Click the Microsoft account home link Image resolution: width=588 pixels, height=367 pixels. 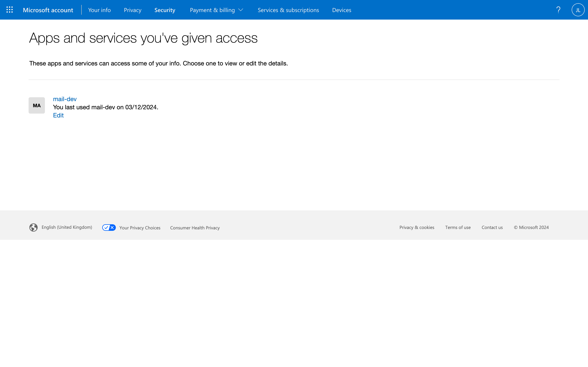click(x=48, y=10)
